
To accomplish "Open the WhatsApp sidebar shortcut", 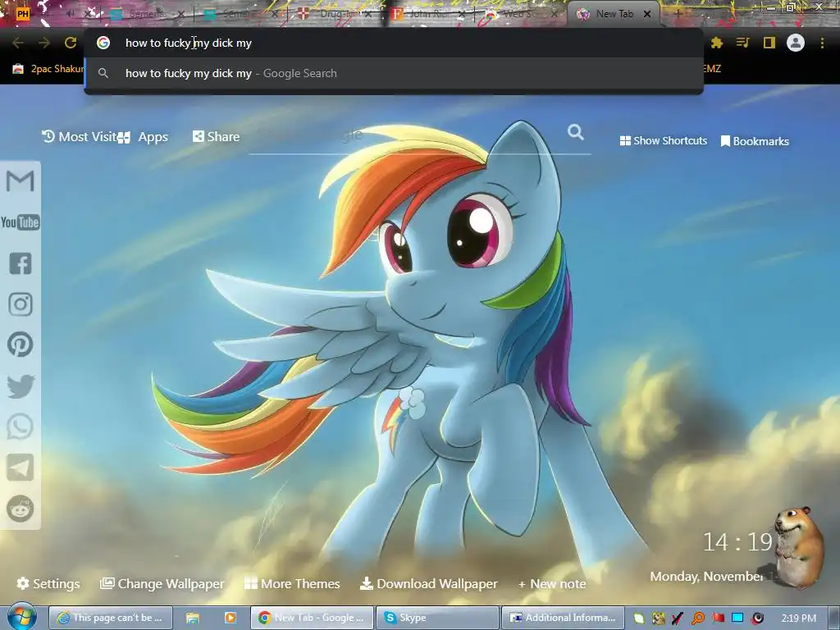I will (x=21, y=427).
